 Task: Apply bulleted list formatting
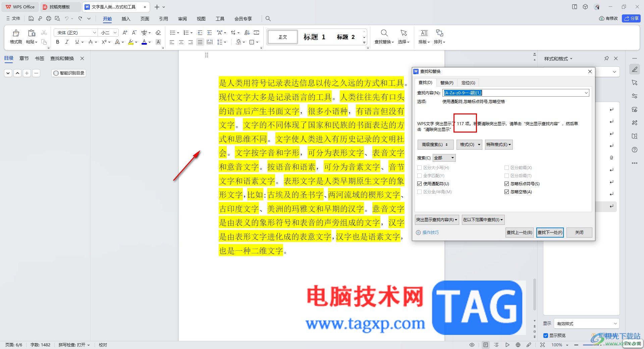172,33
